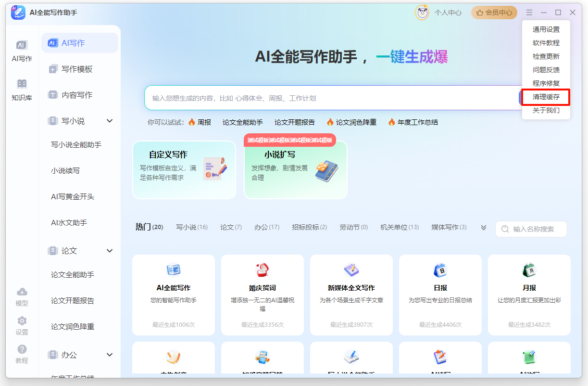Select 清理缓存 from the menu
This screenshot has width=588, height=386.
(x=546, y=97)
